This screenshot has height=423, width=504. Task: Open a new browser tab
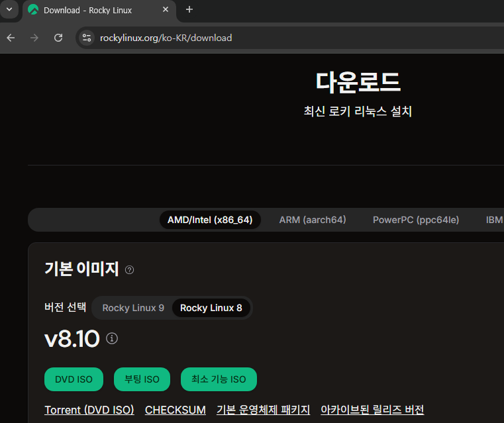[189, 10]
